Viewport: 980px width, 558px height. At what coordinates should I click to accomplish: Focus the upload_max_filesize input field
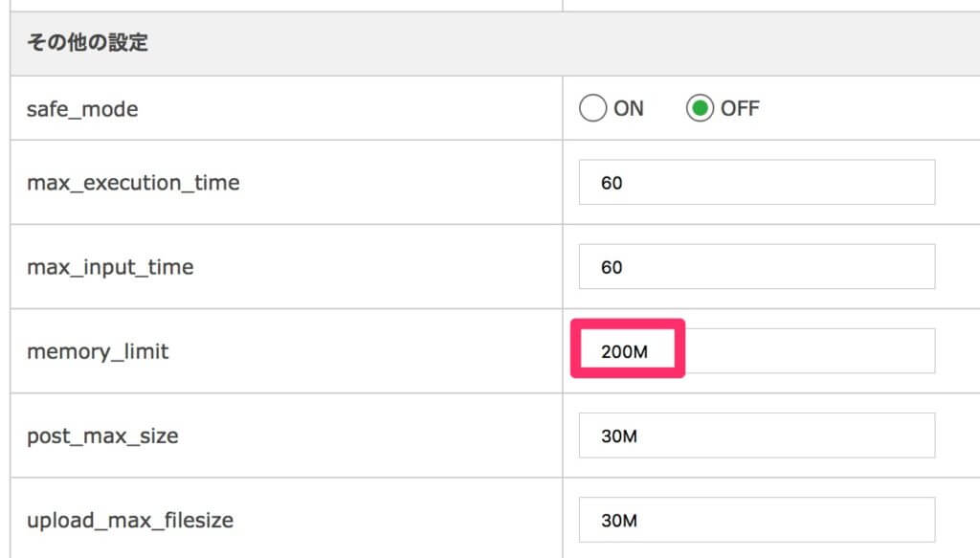757,520
